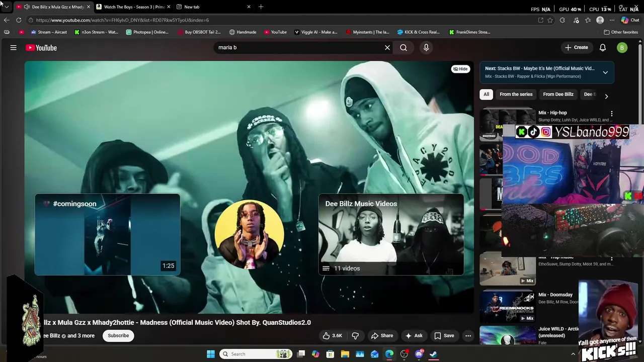Close the Watch The Boys tab
This screenshot has height=362, width=644.
point(169,7)
